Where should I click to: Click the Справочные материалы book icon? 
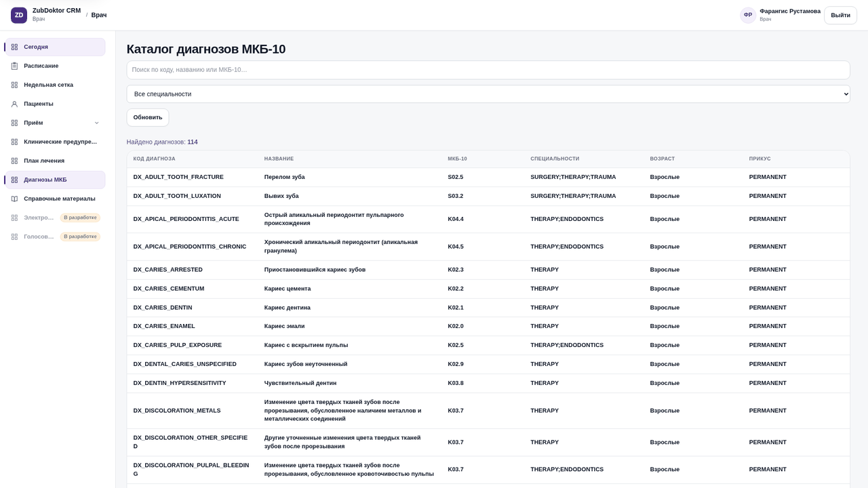tap(14, 199)
